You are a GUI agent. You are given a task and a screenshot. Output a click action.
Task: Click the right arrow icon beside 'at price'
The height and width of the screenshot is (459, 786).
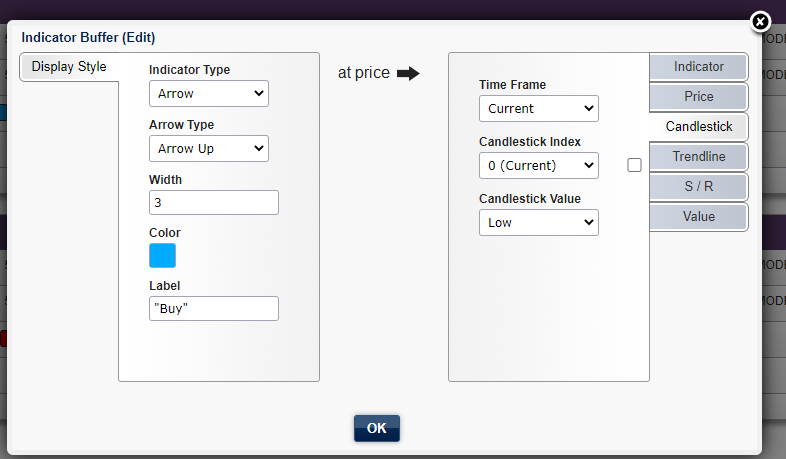(407, 73)
